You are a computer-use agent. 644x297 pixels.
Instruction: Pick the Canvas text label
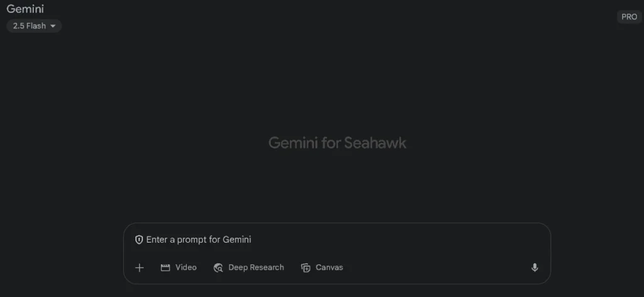330,267
